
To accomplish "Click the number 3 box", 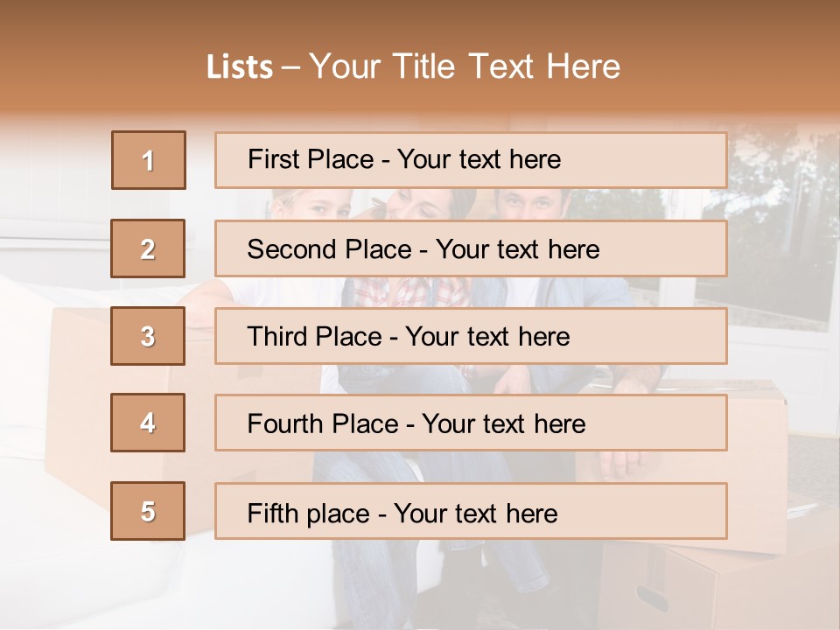I will 148,336.
